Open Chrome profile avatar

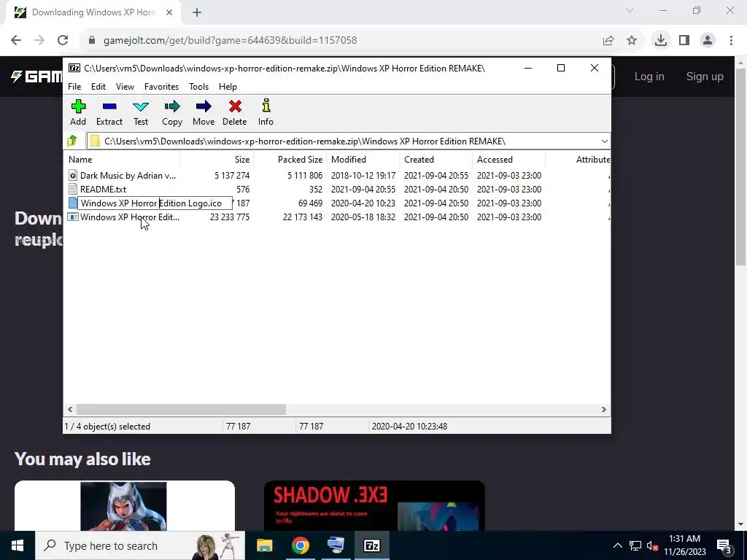(708, 40)
